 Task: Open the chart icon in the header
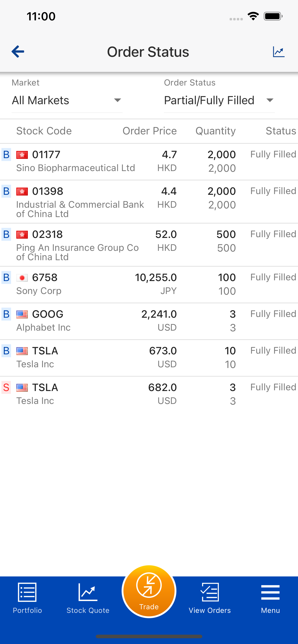point(279,52)
